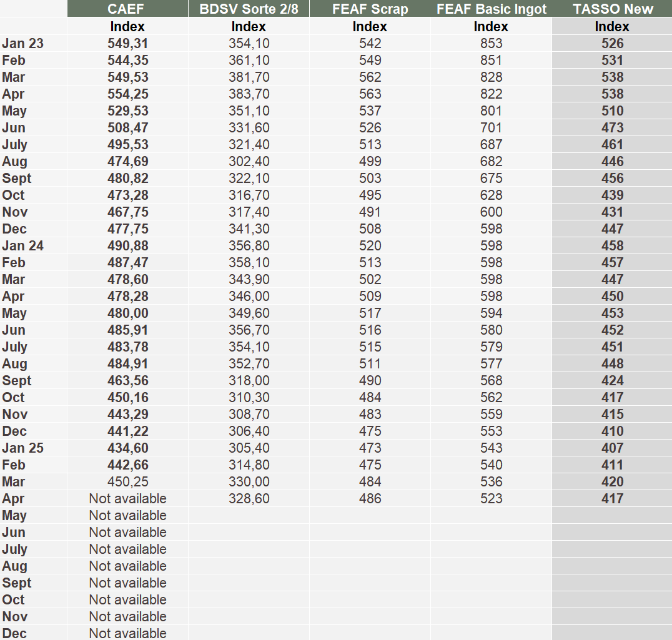Click CAEF value 529,53
The width and height of the screenshot is (672, 640).
pos(127,111)
